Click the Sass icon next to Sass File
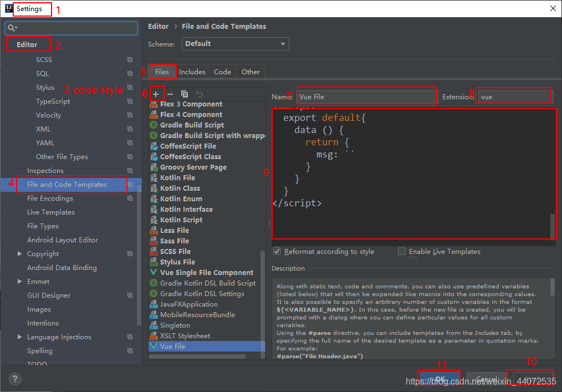The image size is (562, 392). point(154,241)
